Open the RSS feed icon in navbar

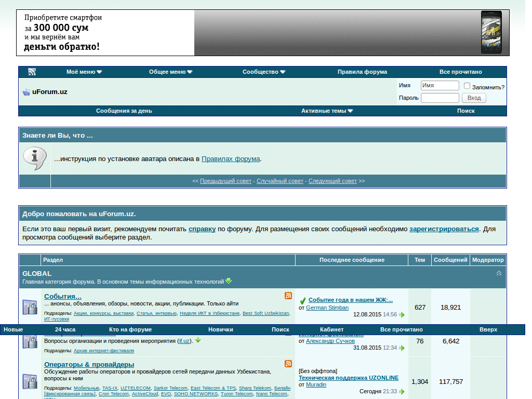32,72
